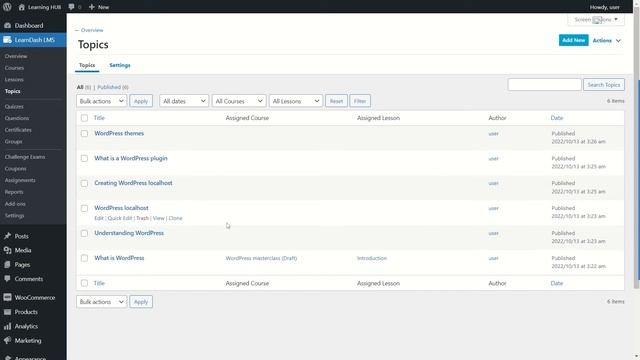
Task: Check the What is a WordPress plugin checkbox
Action: point(84,158)
